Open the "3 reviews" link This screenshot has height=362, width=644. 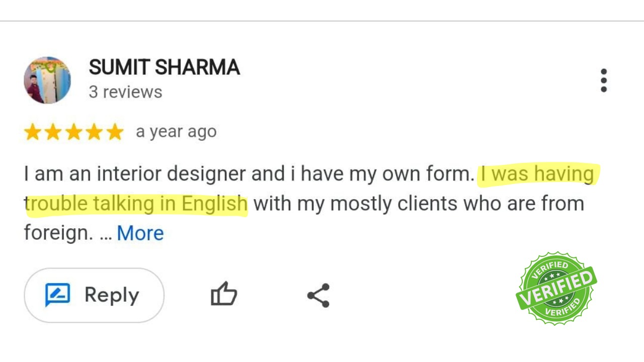pos(125,92)
